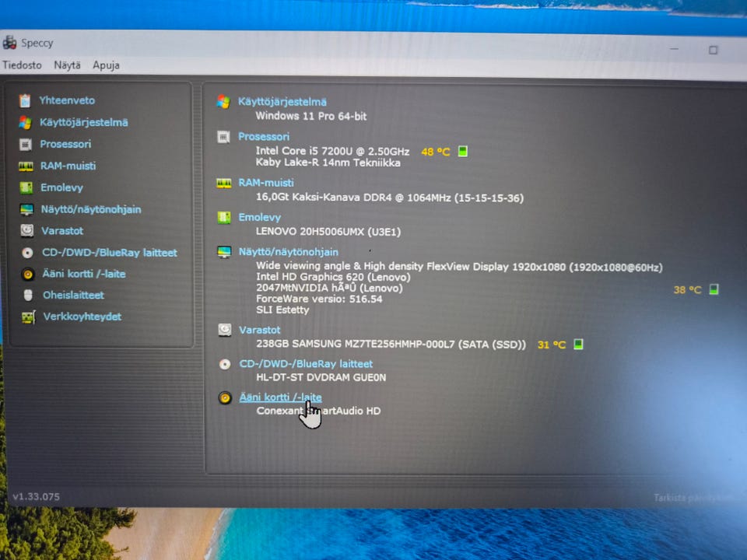Maximize the Speccy window
The width and height of the screenshot is (747, 560).
click(x=714, y=50)
